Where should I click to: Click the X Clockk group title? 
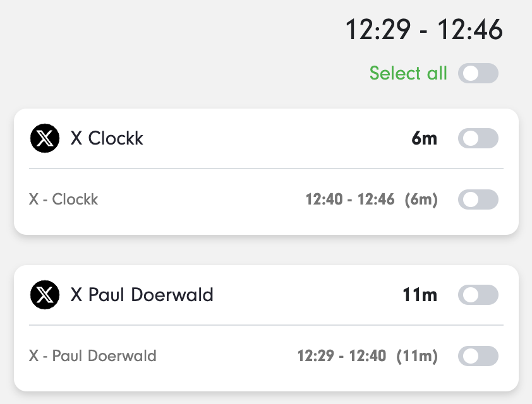107,138
